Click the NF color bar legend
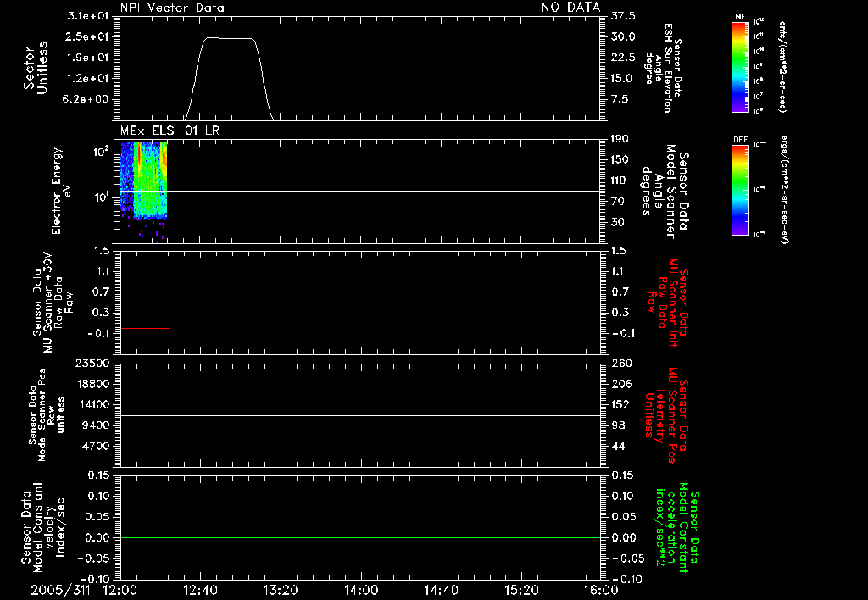The image size is (868, 600). click(x=740, y=67)
